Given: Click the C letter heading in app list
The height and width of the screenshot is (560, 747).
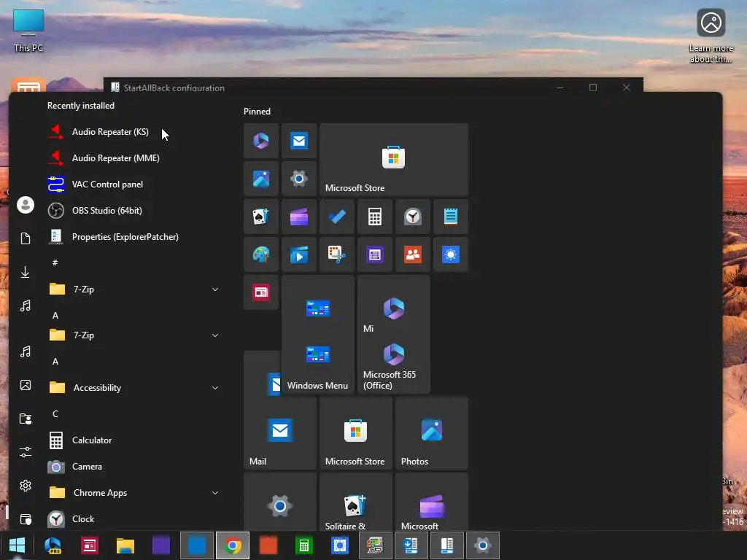Looking at the screenshot, I should pyautogui.click(x=55, y=414).
